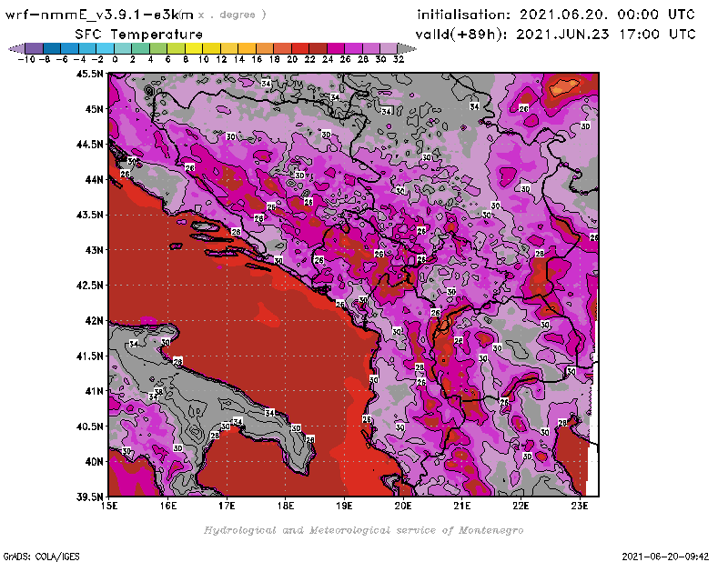Click the blue swatch between -6 and -4

[x=70, y=48]
